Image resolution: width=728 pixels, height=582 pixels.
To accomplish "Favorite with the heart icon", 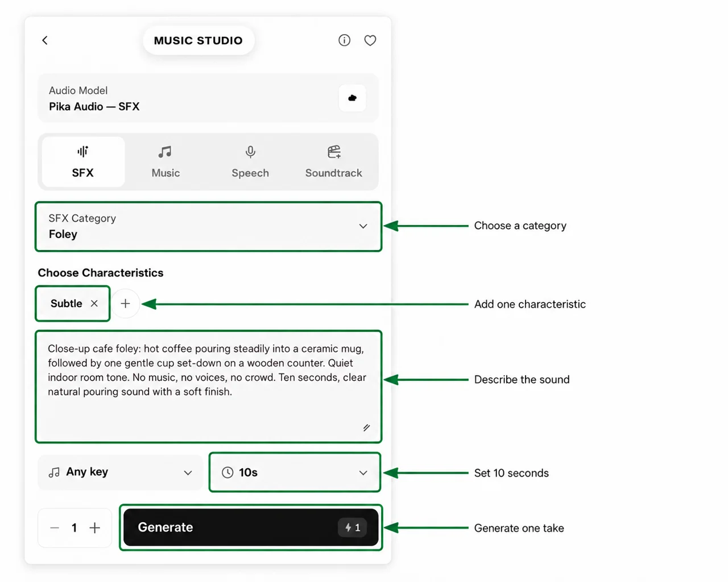I will click(370, 40).
